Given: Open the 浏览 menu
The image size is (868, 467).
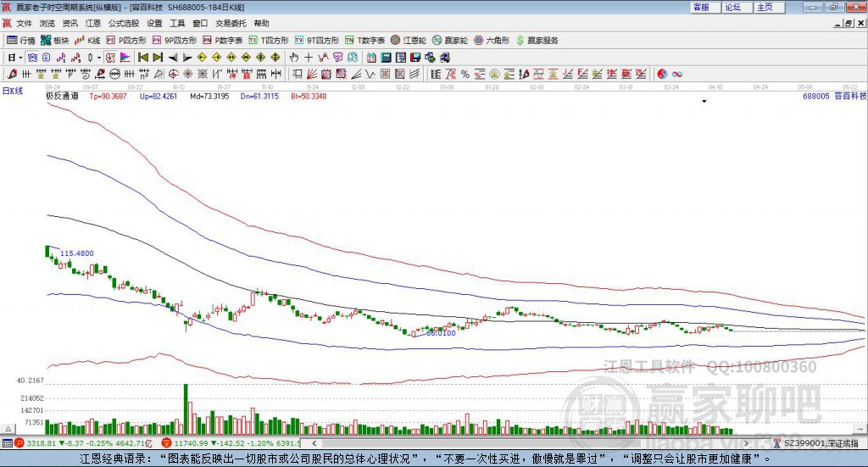Looking at the screenshot, I should click(x=47, y=23).
